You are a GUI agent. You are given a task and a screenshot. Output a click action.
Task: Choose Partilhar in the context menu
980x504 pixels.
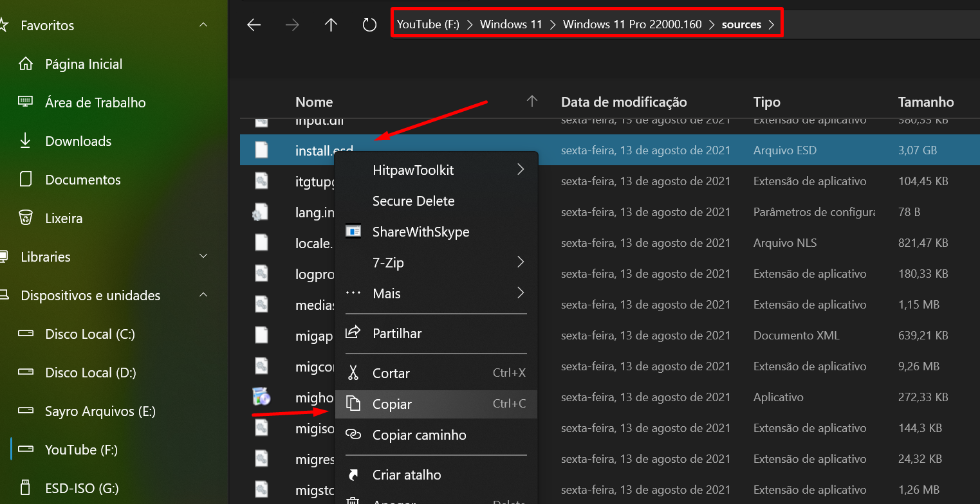click(x=436, y=333)
